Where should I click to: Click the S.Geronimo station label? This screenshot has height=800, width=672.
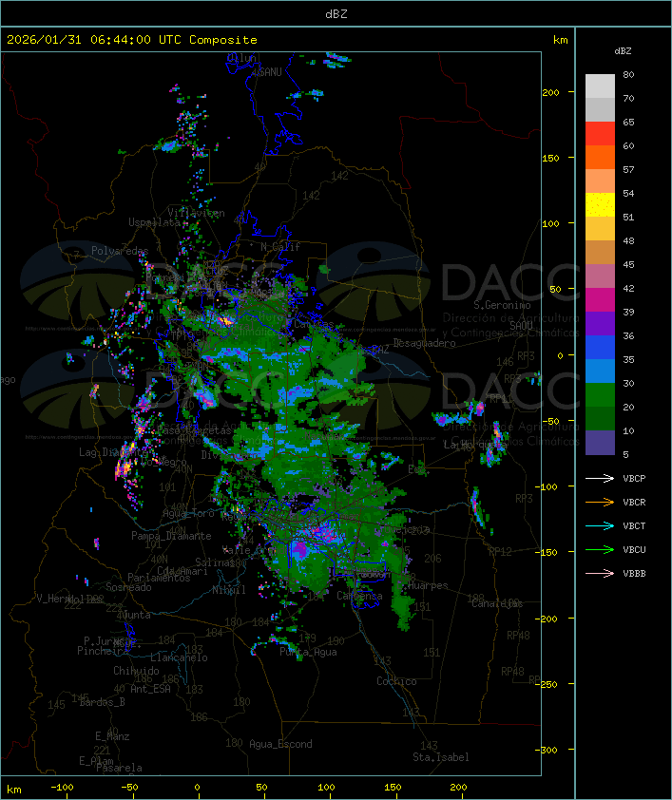point(501,306)
